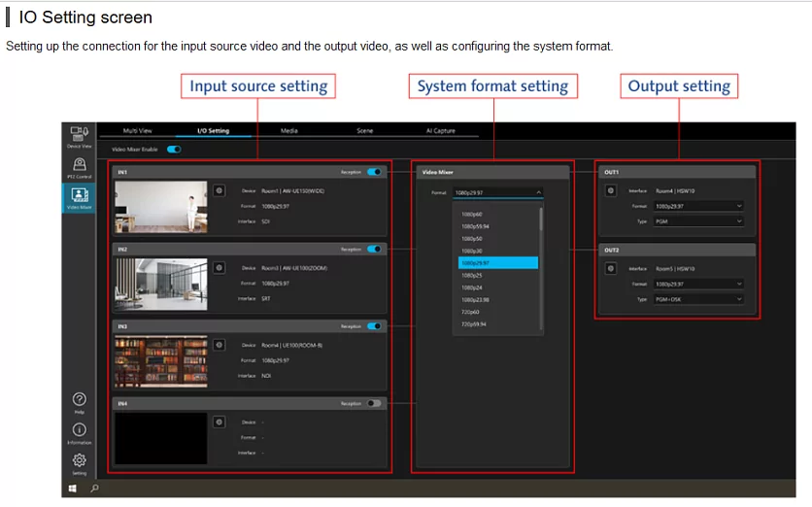812x507 pixels.
Task: Turn off Reception for IN1
Action: pyautogui.click(x=374, y=172)
